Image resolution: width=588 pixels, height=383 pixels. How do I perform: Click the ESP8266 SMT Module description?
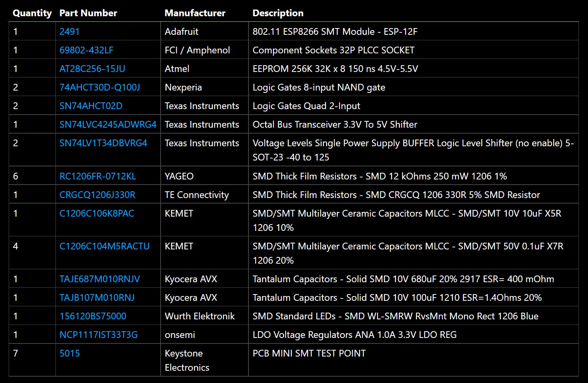pyautogui.click(x=335, y=32)
